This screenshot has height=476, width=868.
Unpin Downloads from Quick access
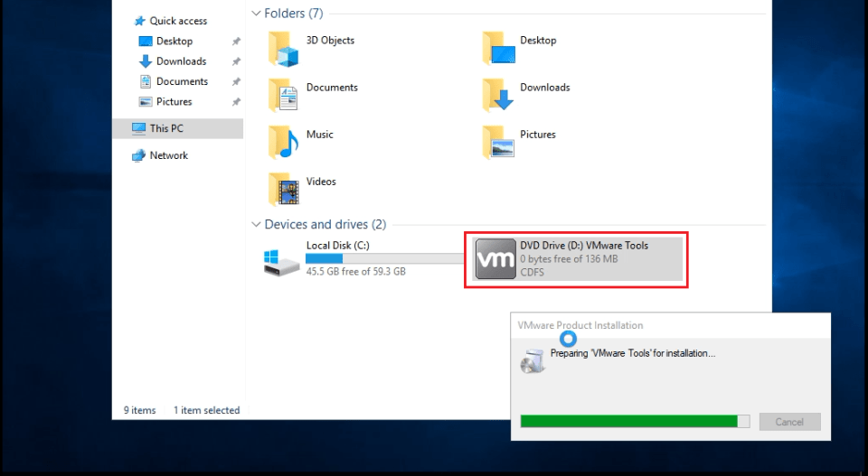tap(236, 61)
